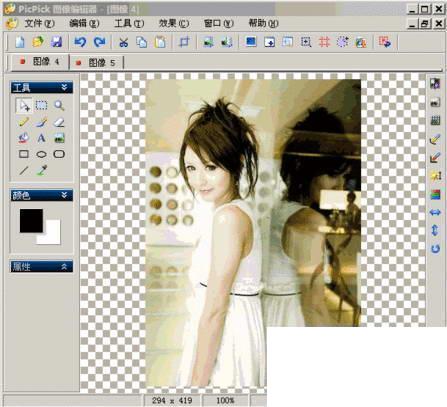
Task: Click the full screen capture icon
Action: click(251, 42)
